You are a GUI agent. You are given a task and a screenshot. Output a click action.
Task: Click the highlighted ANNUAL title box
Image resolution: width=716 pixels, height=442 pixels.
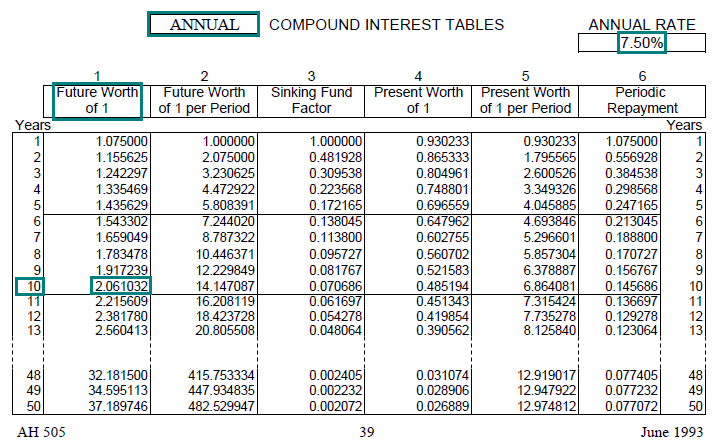pos(204,24)
